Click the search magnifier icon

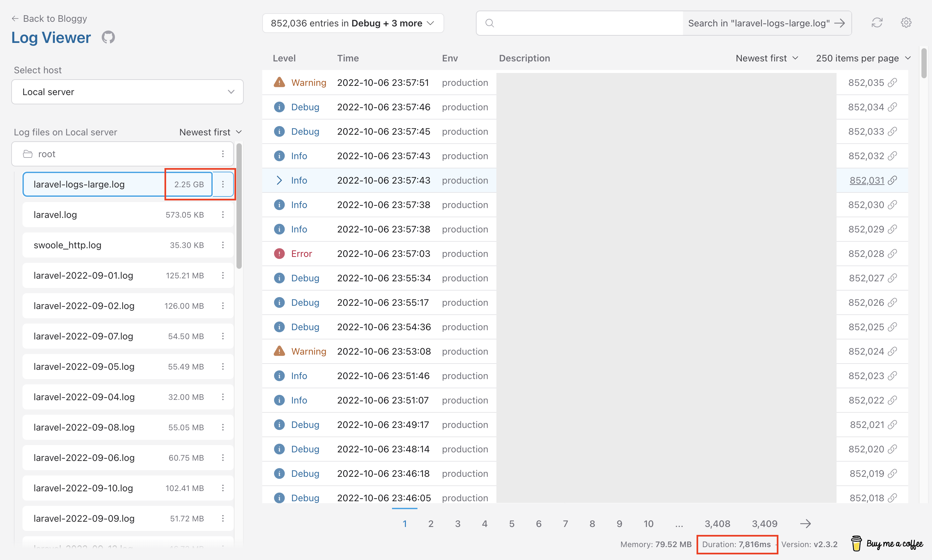(490, 23)
